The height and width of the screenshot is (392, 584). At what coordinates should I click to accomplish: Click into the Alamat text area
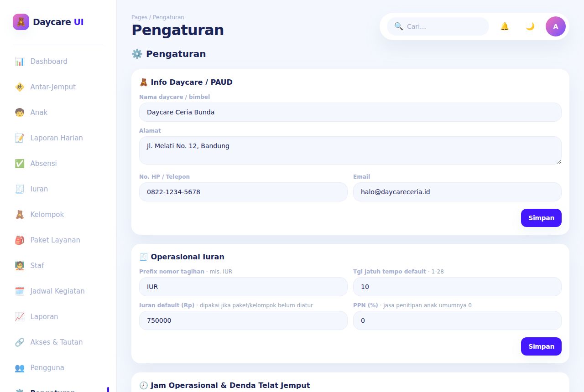pos(350,150)
